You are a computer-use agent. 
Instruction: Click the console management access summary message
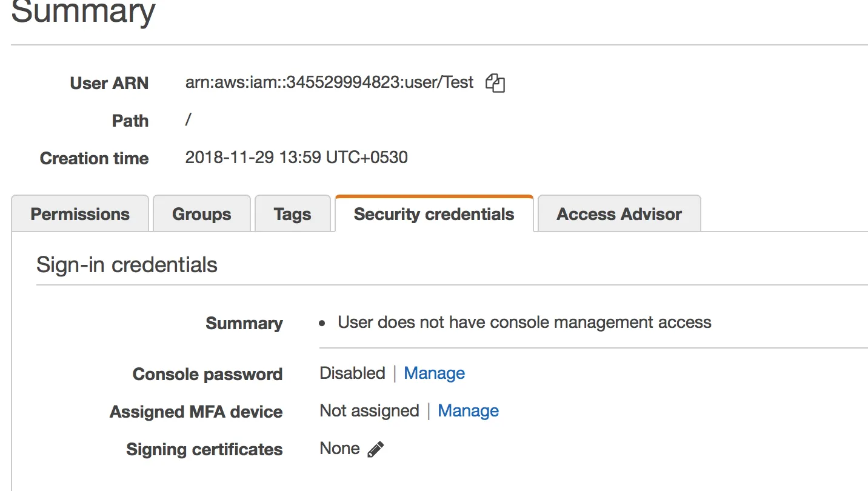(524, 322)
